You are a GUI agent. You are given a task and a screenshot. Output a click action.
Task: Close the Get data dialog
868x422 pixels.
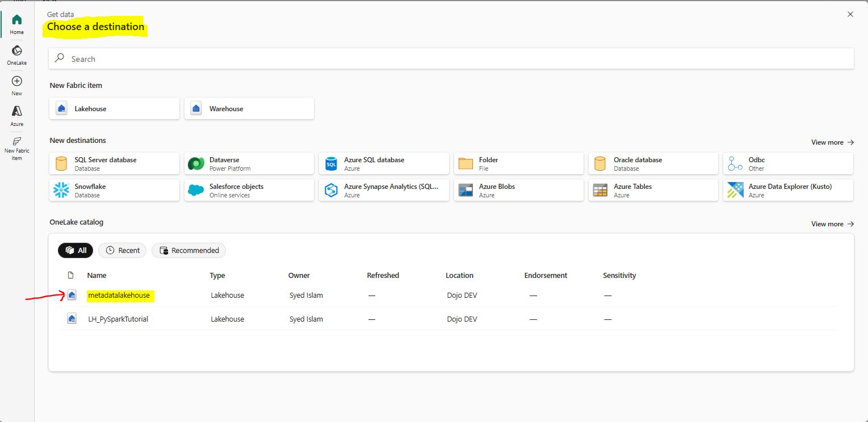(850, 14)
